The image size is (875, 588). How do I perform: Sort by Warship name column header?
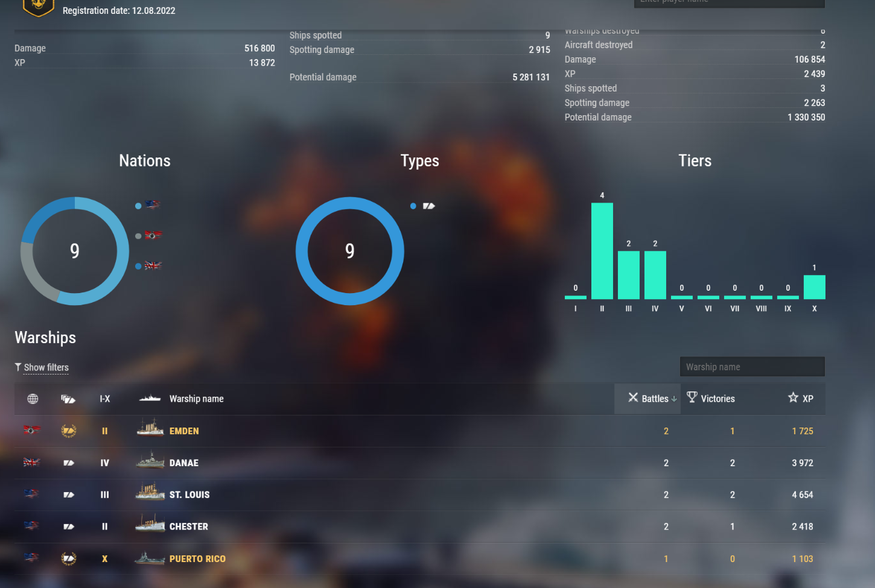(x=196, y=399)
